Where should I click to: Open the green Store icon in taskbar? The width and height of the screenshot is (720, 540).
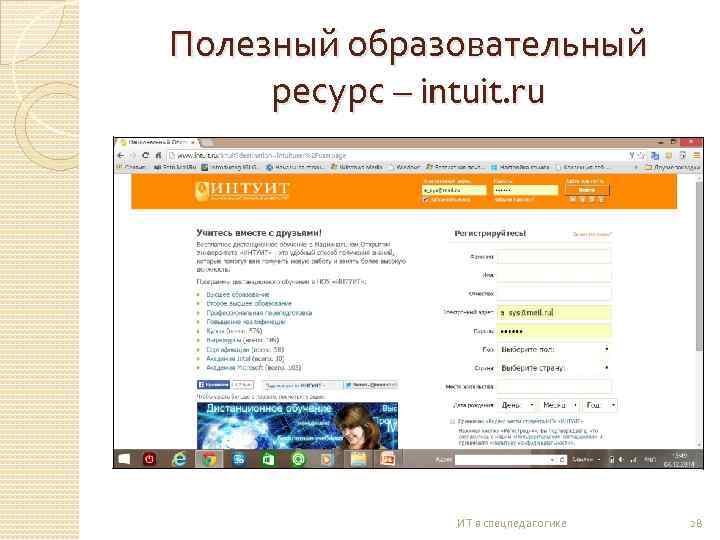(x=268, y=459)
